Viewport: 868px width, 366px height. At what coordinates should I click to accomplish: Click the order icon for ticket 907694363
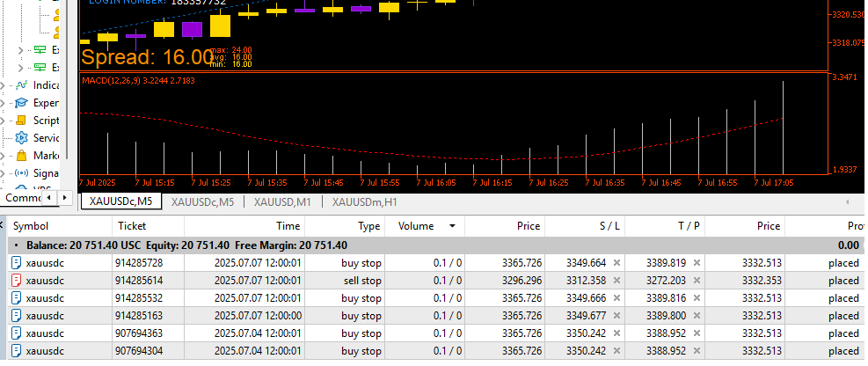coord(17,333)
